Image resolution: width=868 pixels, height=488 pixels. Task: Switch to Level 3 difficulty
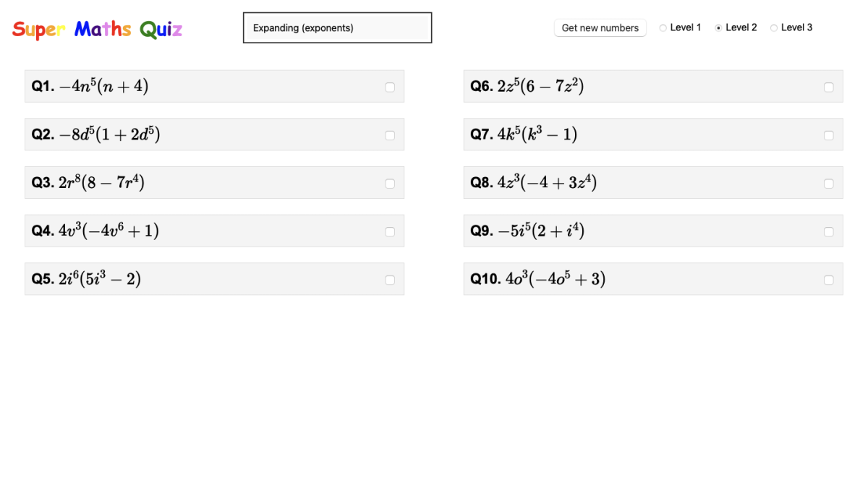pos(774,27)
